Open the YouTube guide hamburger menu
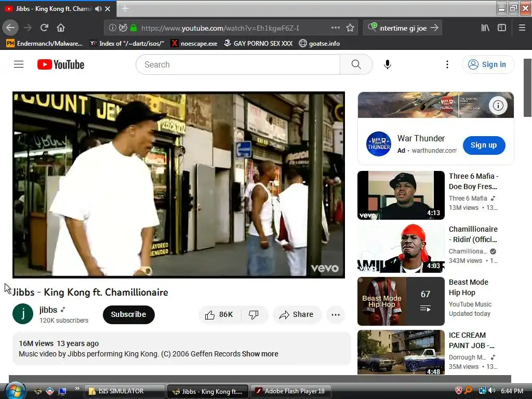This screenshot has width=532, height=399. click(19, 64)
